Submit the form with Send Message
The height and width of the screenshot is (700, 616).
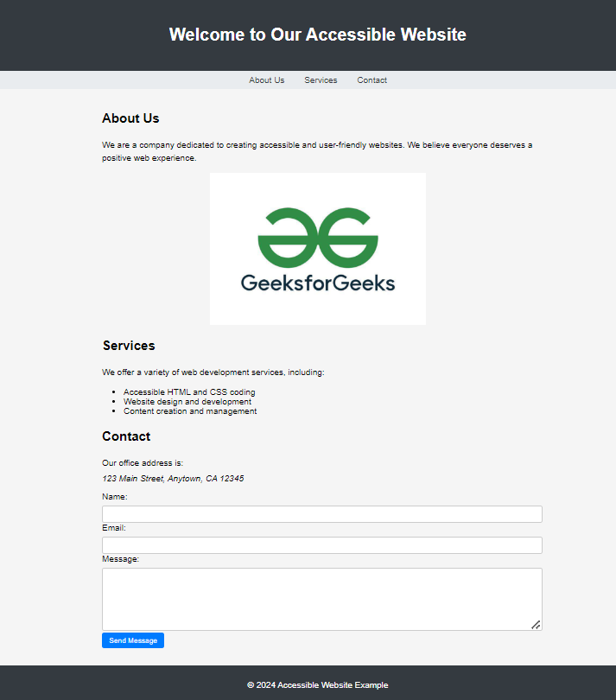point(133,640)
